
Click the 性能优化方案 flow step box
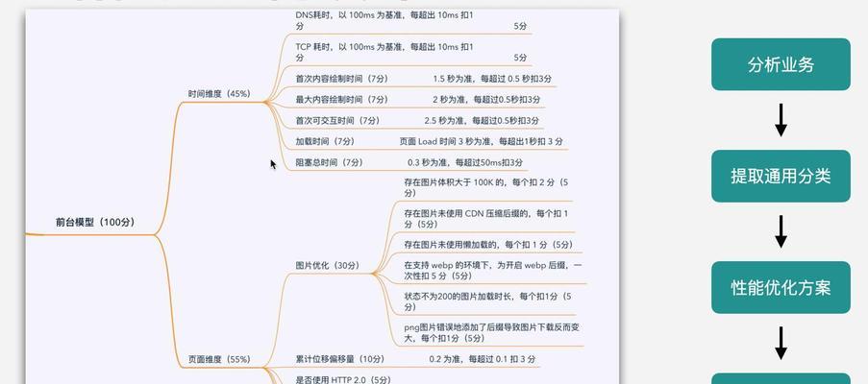(781, 287)
